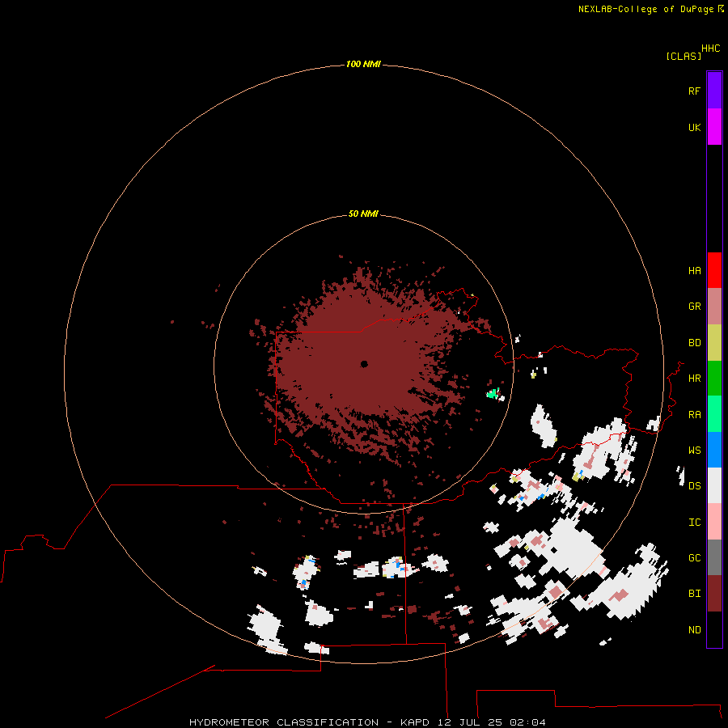Click the 50 NMI range ring label
This screenshot has width=728, height=728.
coord(363,214)
